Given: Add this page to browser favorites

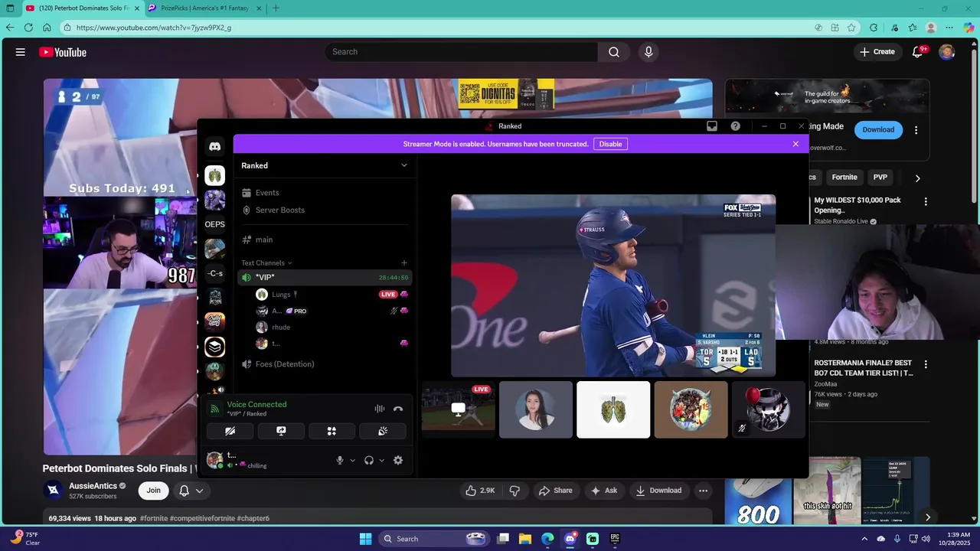Looking at the screenshot, I should click(851, 28).
